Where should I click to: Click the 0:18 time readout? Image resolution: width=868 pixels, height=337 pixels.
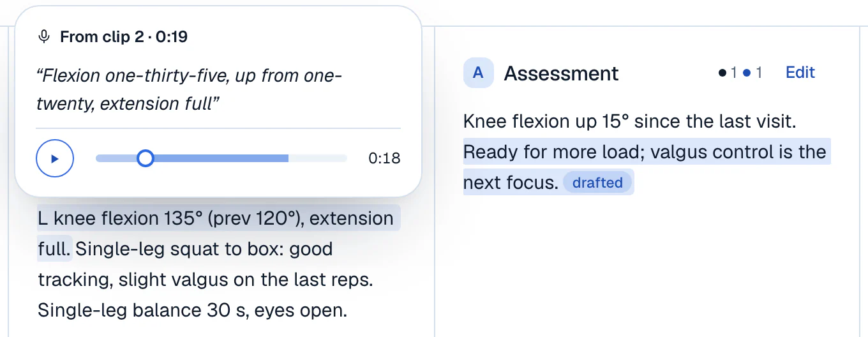(x=384, y=158)
